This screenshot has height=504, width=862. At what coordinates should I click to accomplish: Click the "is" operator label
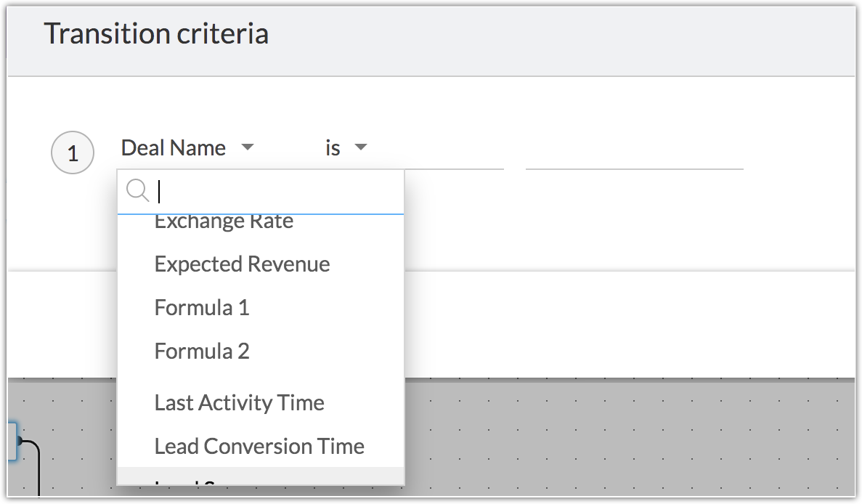click(333, 148)
